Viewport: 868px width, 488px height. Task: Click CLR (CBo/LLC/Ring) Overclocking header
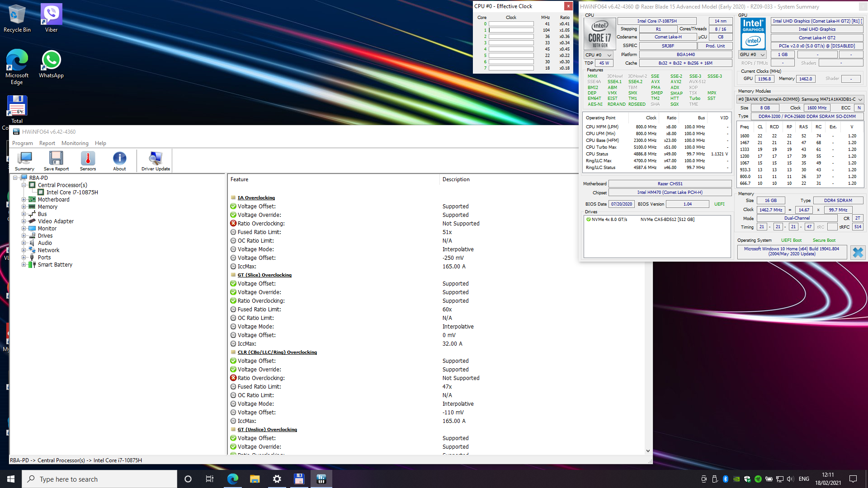click(277, 352)
